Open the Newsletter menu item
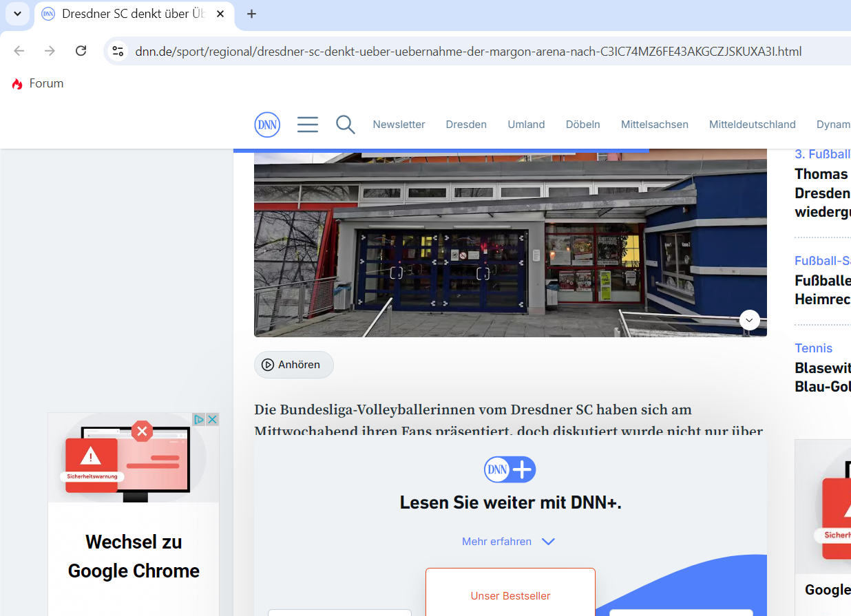The height and width of the screenshot is (616, 851). (399, 125)
